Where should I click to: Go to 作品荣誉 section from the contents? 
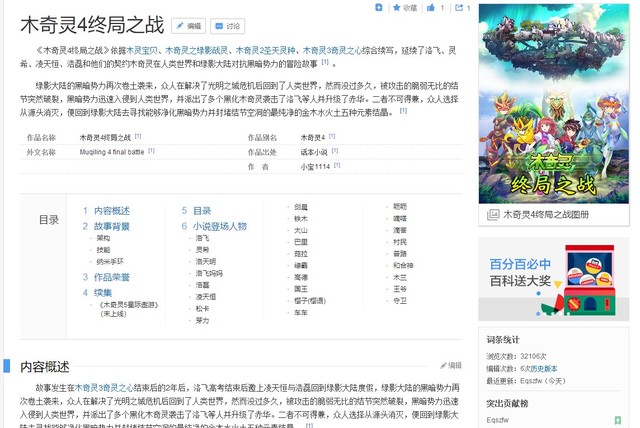pos(111,277)
